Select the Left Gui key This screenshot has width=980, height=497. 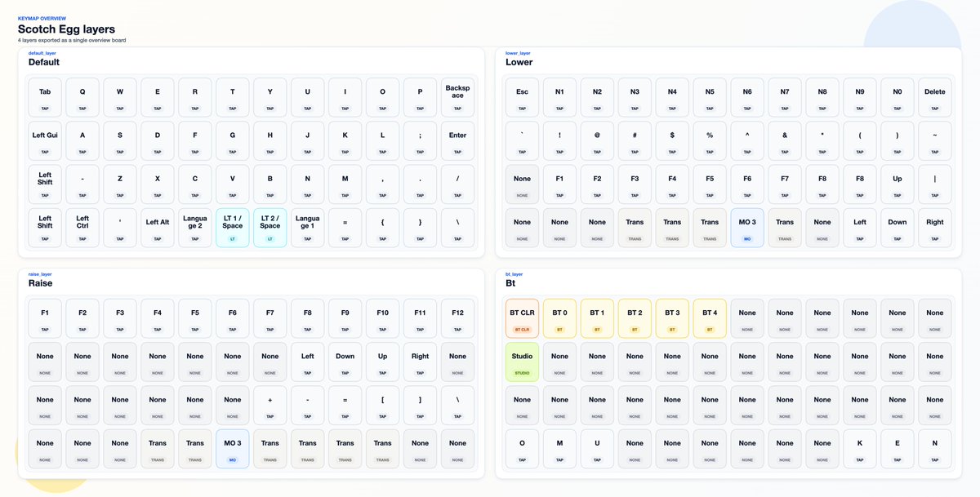tap(44, 140)
